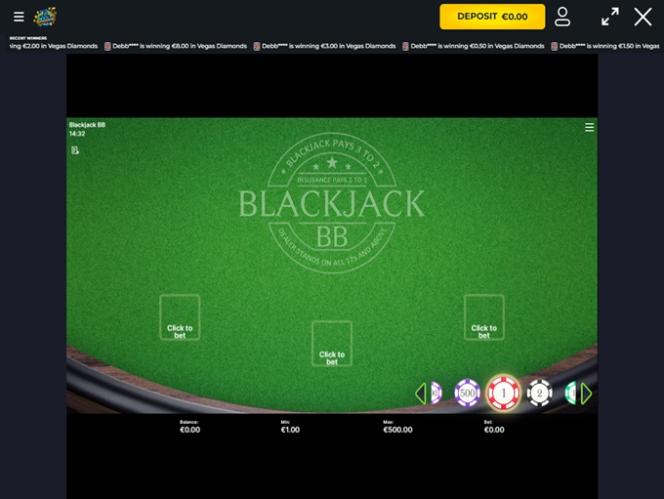Show previous chips with left arrow
The height and width of the screenshot is (499, 664).
(421, 393)
